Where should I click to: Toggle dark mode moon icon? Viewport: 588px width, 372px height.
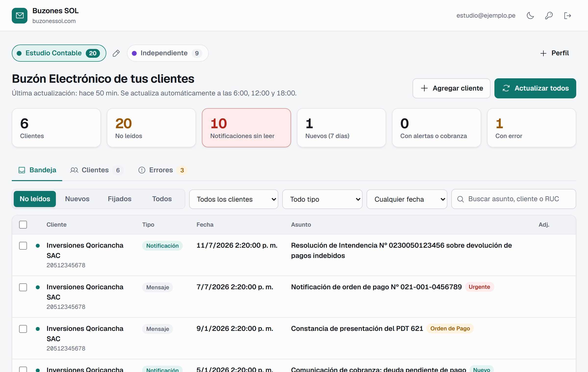530,16
